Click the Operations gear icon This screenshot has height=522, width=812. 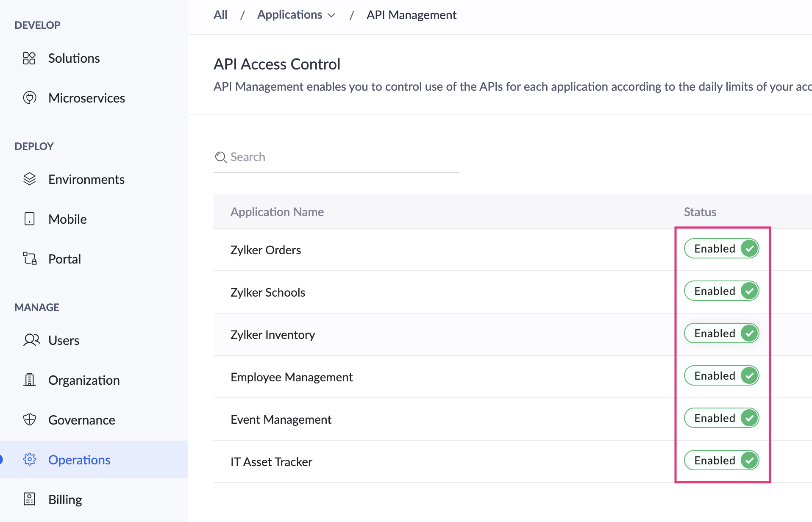(30, 459)
